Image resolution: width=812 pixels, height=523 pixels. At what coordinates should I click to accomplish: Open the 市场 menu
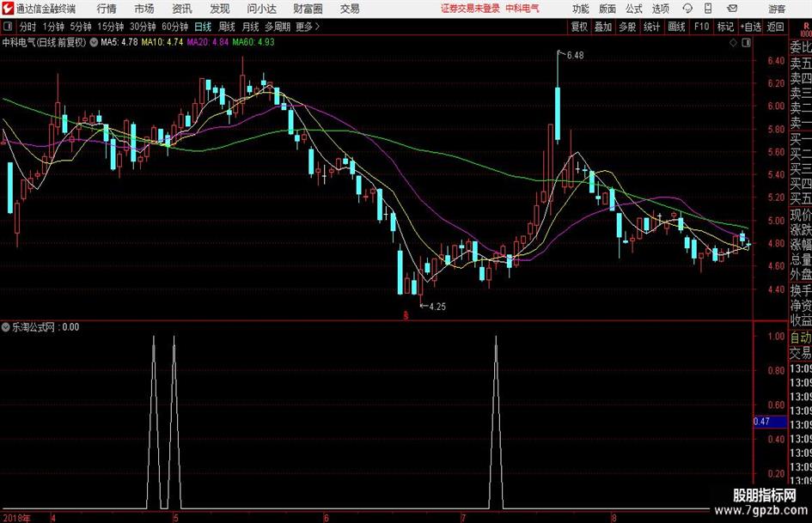tap(144, 9)
